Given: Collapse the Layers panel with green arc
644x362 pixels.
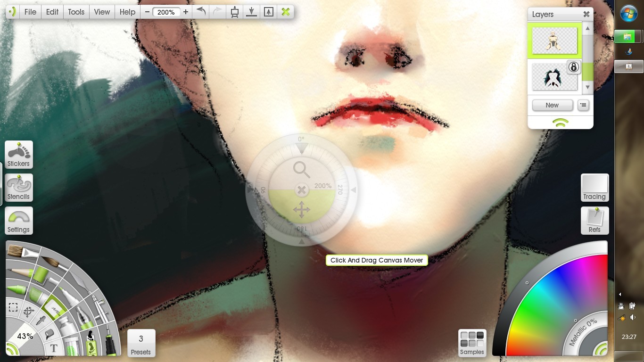Looking at the screenshot, I should (560, 123).
